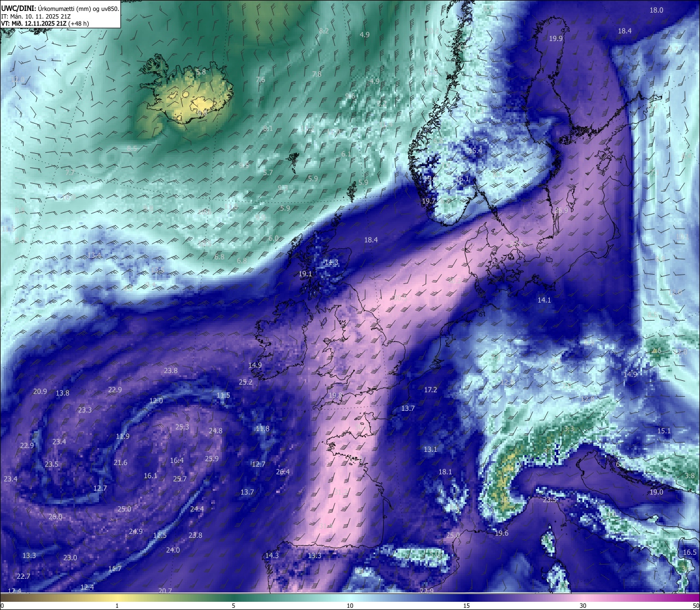Viewport: 700px width, 610px height.
Task: Click the 26.4 value label
Action: (x=283, y=472)
